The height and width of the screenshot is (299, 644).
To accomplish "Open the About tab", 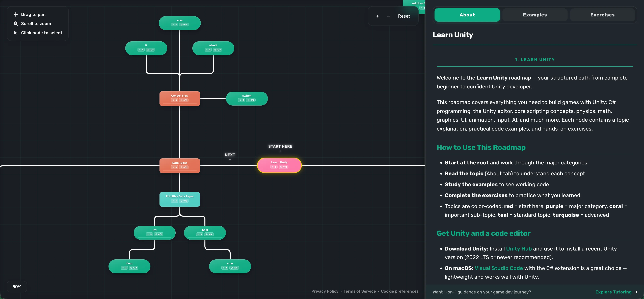I will [x=467, y=15].
